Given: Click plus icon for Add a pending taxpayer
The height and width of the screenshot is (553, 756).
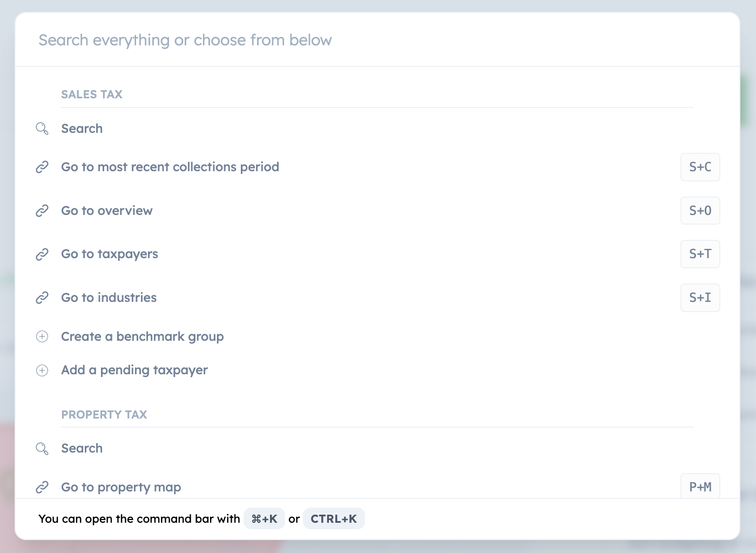Looking at the screenshot, I should [42, 370].
